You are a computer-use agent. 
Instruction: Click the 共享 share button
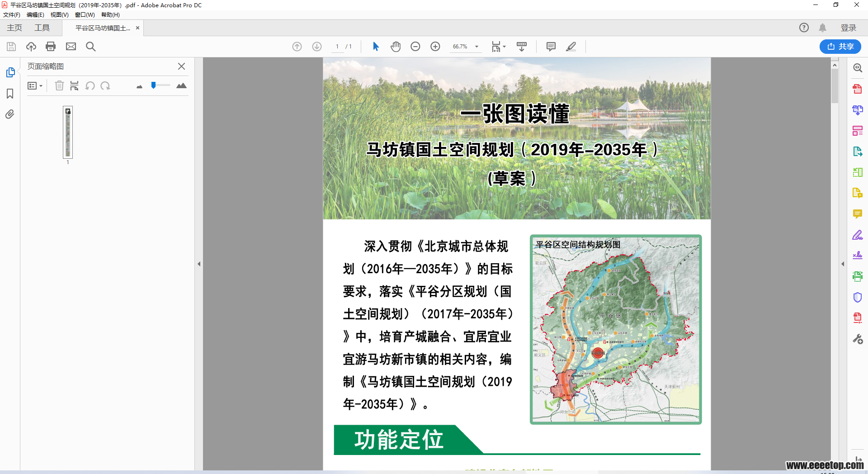[x=840, y=47]
